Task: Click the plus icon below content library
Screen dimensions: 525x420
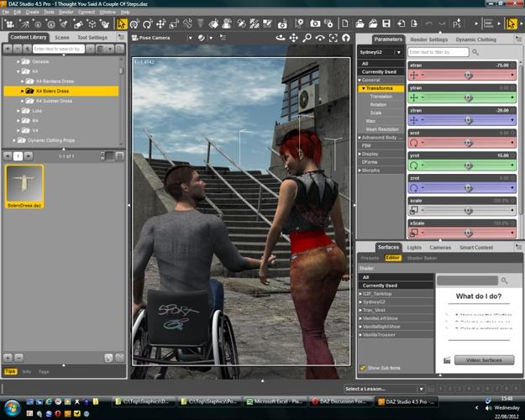Action: 8,358
